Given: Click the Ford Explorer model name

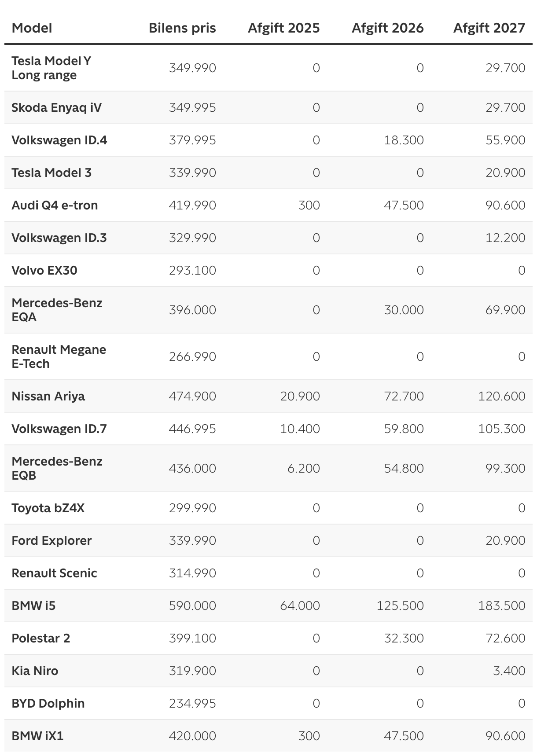Looking at the screenshot, I should [x=51, y=541].
